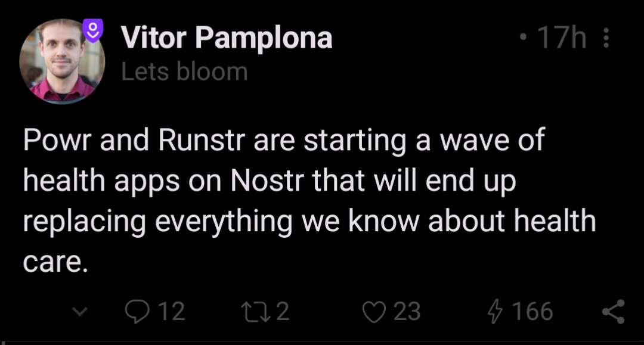Click the purple badge on the avatar
The width and height of the screenshot is (644, 345).
(93, 30)
